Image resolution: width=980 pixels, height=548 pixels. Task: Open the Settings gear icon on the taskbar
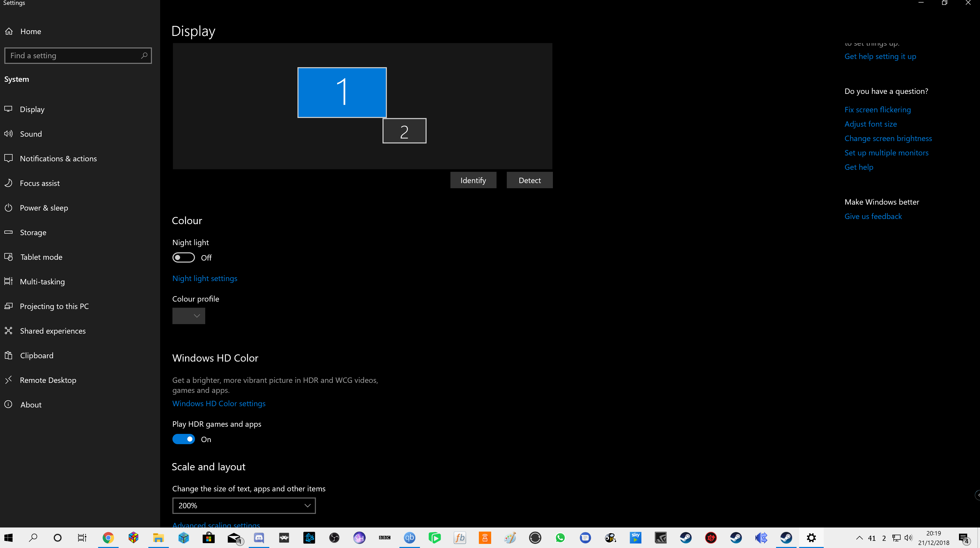click(811, 538)
